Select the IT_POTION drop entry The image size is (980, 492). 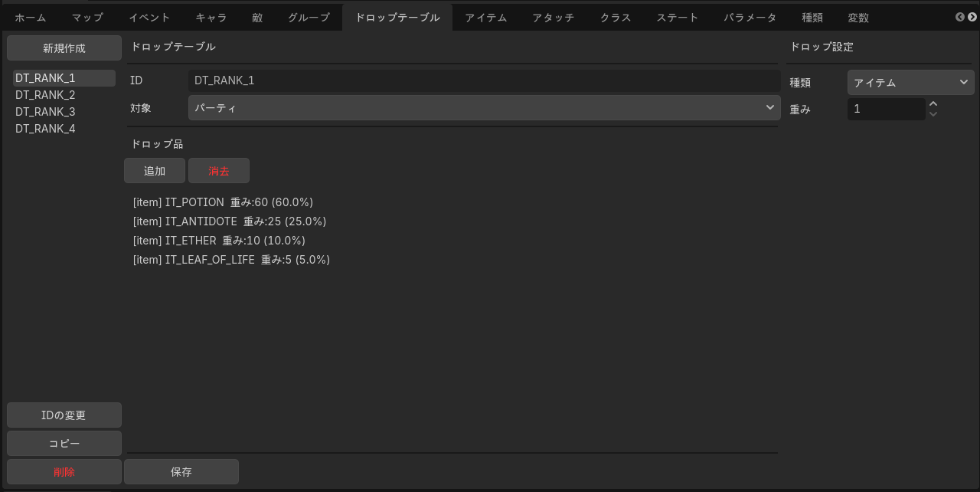point(223,202)
